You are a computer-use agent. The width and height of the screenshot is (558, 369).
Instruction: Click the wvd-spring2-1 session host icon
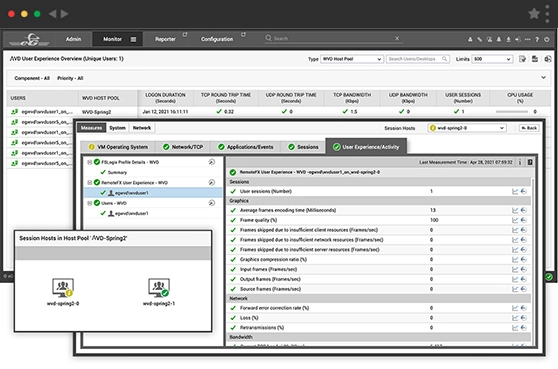tap(159, 288)
